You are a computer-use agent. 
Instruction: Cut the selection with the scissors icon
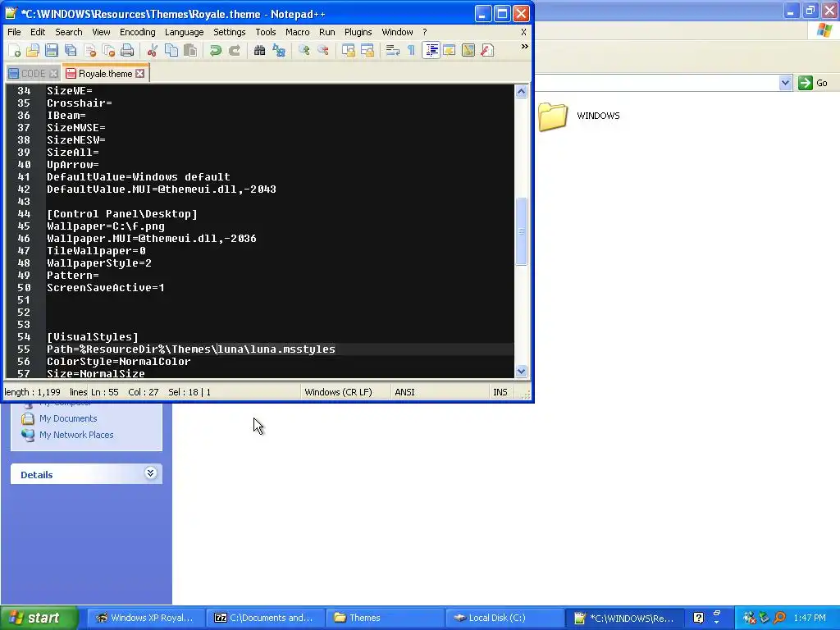[153, 50]
